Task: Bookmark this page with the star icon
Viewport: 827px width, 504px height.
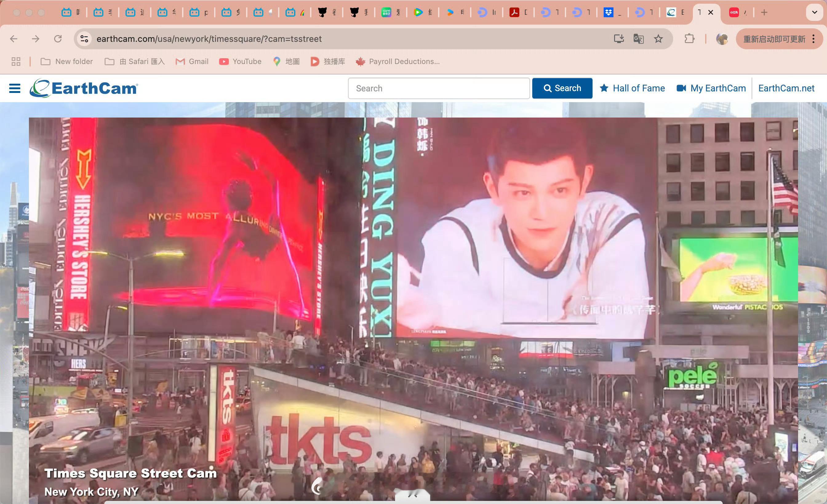Action: tap(658, 39)
